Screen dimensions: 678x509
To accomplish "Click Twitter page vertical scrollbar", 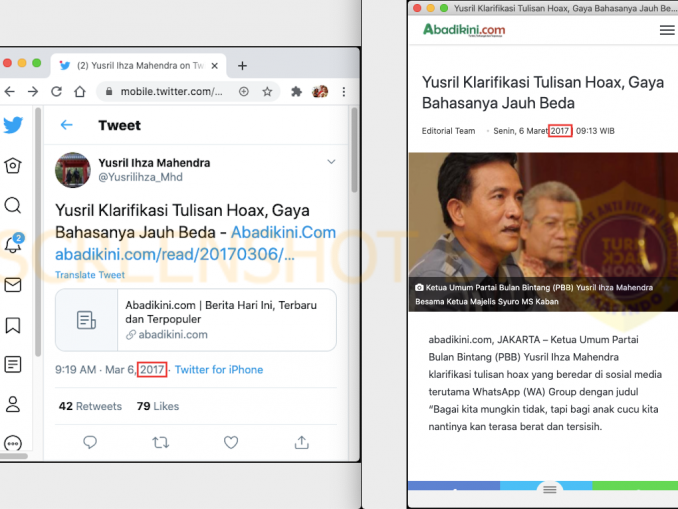I will click(355, 150).
